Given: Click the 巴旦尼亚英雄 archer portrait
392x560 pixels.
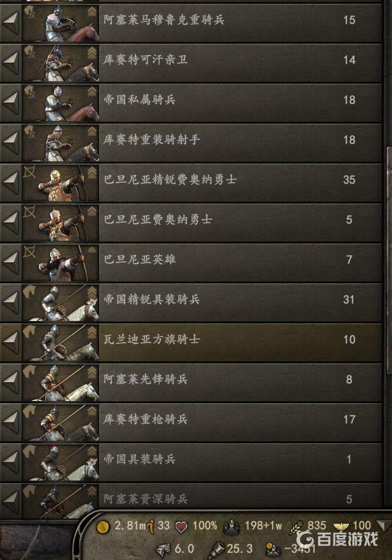Looking at the screenshot, I should click(x=60, y=263).
